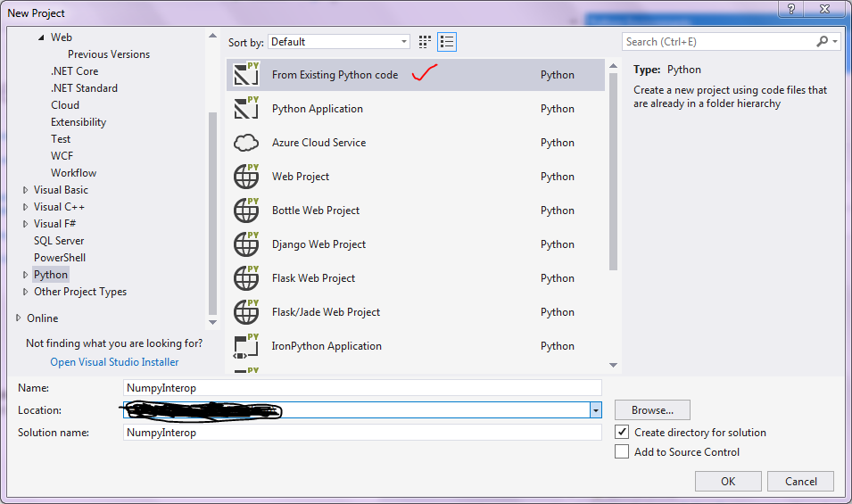Viewport: 852px width, 504px height.
Task: Select Extensibility category
Action: tap(79, 122)
